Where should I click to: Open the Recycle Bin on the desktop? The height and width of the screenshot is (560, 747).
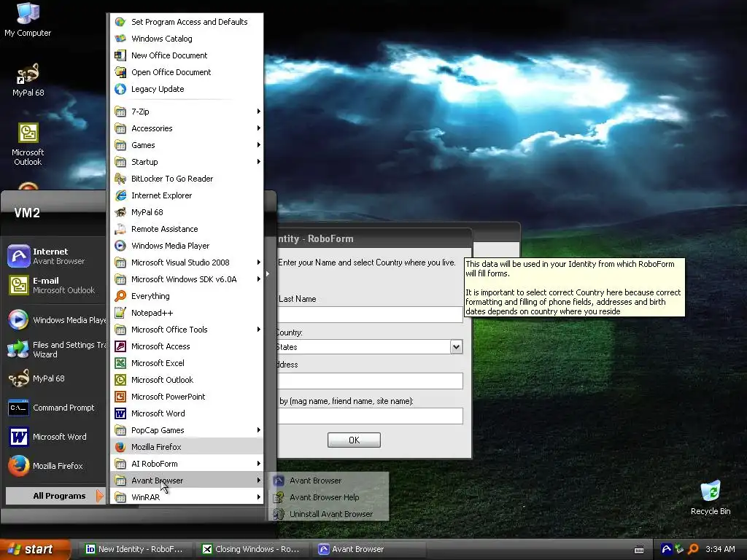coord(711,497)
